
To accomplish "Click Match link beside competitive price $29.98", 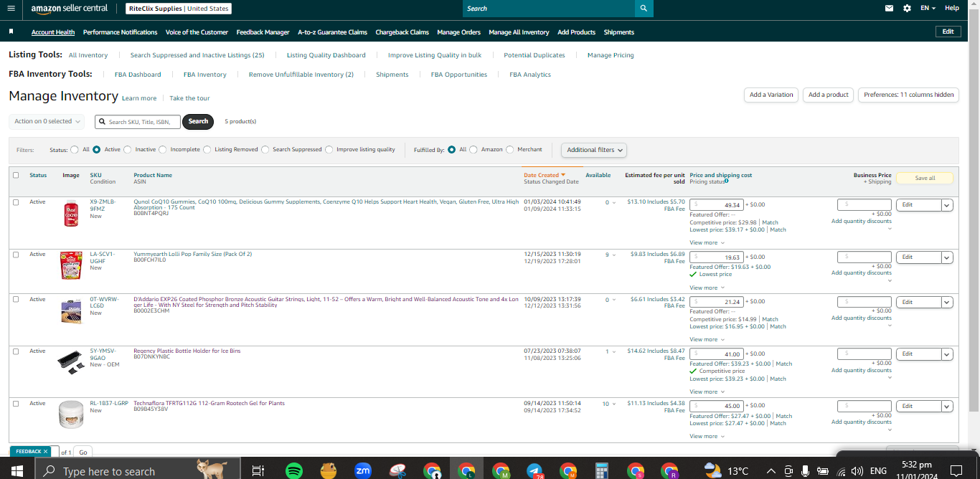I will tap(770, 222).
